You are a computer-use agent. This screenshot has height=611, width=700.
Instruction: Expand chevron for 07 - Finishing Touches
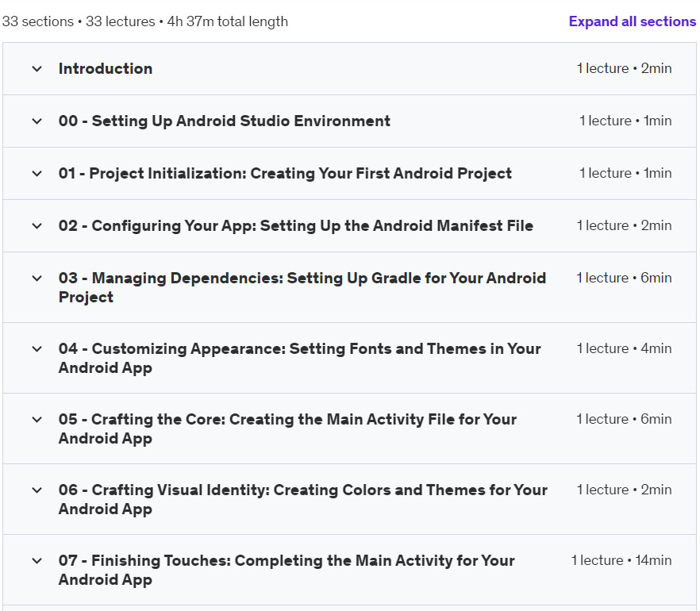pyautogui.click(x=37, y=560)
